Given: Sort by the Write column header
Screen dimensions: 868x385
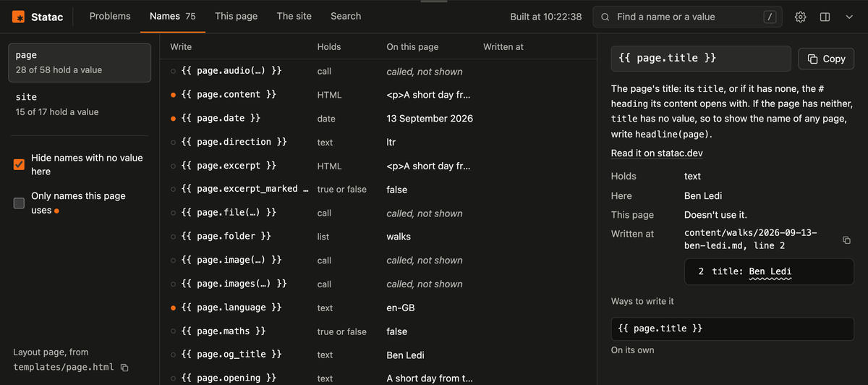Looking at the screenshot, I should point(181,46).
